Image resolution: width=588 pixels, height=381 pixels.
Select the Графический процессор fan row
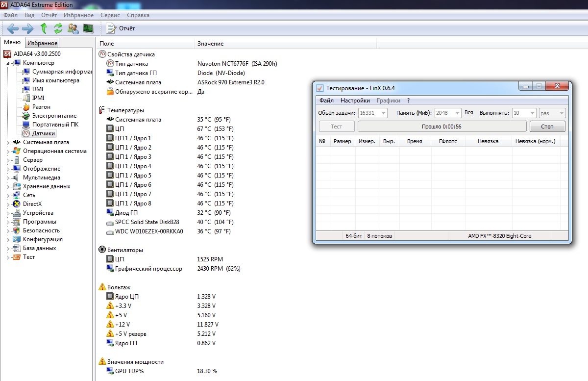tap(173, 269)
